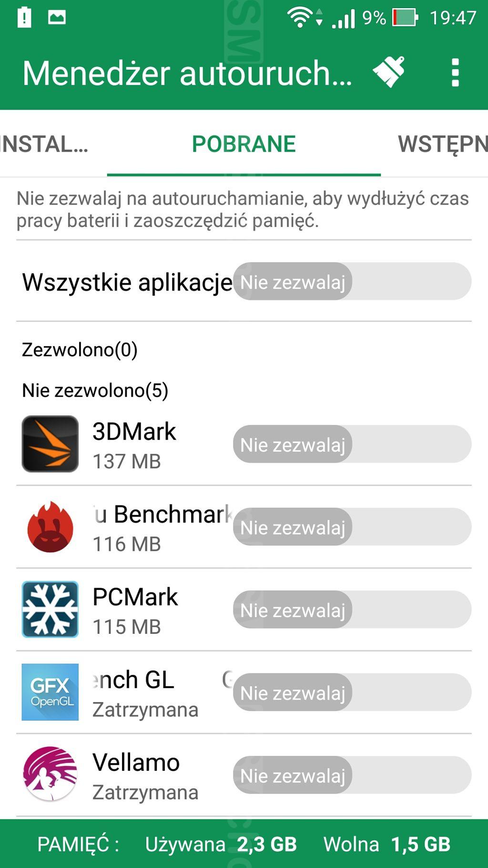
Task: Open the WSTĘPN… tab
Action: [x=442, y=144]
